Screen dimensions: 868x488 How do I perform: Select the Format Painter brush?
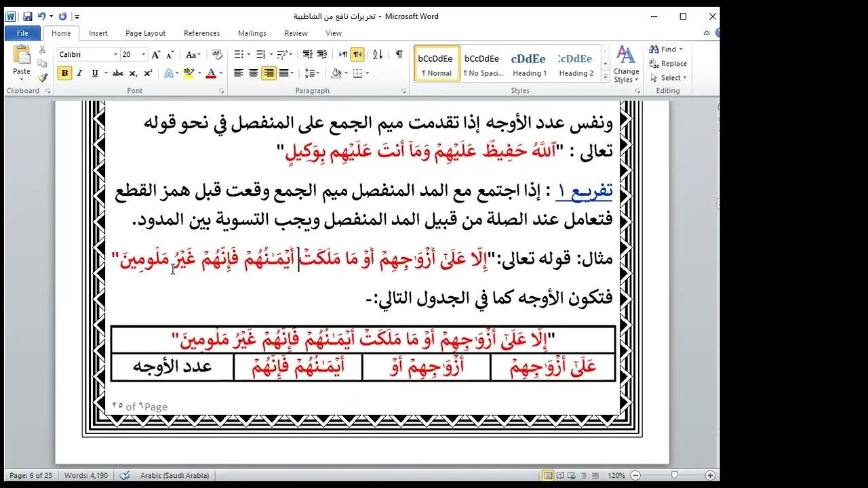[x=43, y=77]
